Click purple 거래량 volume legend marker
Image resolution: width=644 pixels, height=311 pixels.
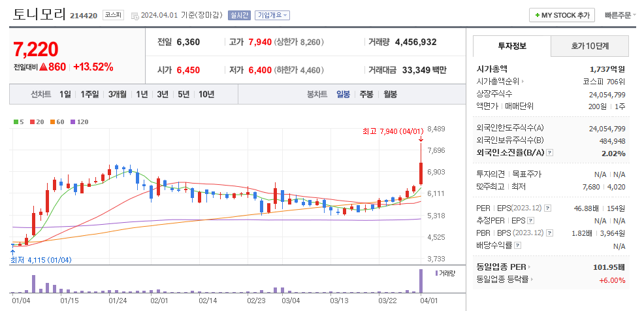[436, 273]
